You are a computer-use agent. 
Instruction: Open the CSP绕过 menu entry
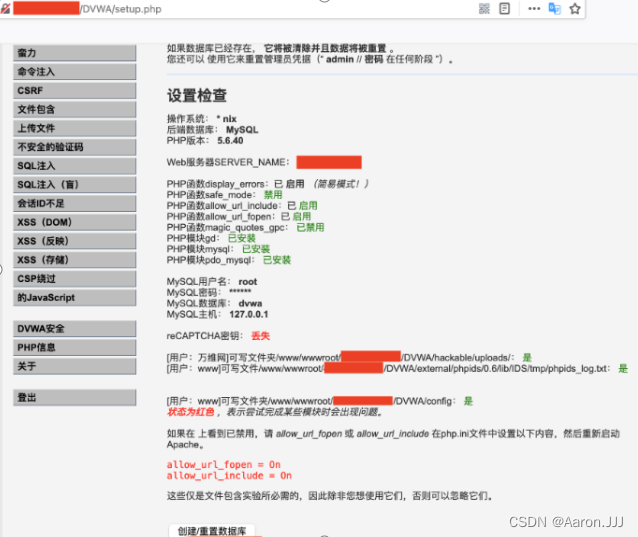click(x=75, y=279)
